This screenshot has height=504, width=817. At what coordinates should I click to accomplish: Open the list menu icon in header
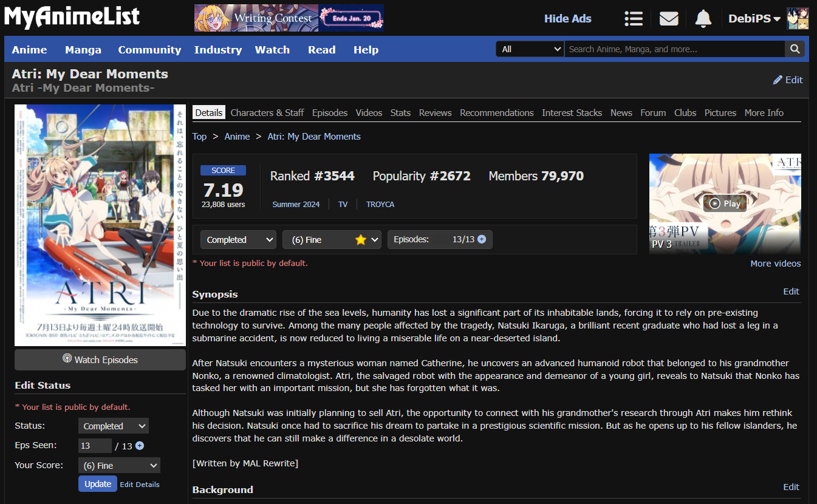tap(634, 19)
